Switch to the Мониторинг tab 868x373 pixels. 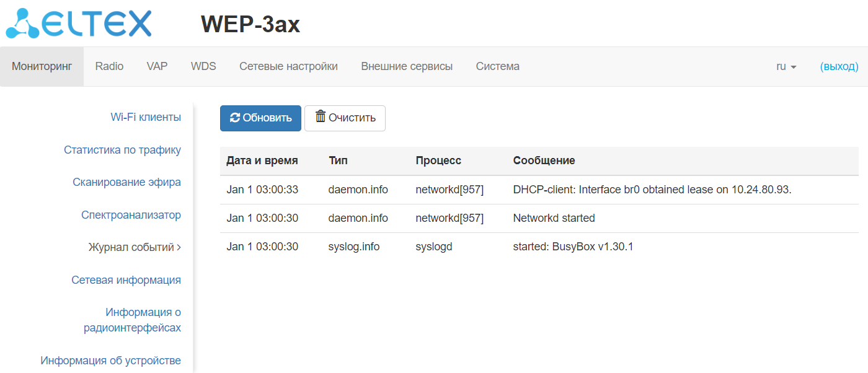click(x=42, y=66)
